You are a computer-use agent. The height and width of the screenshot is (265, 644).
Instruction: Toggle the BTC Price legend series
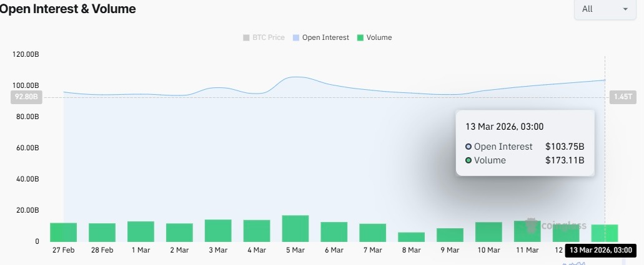point(264,37)
